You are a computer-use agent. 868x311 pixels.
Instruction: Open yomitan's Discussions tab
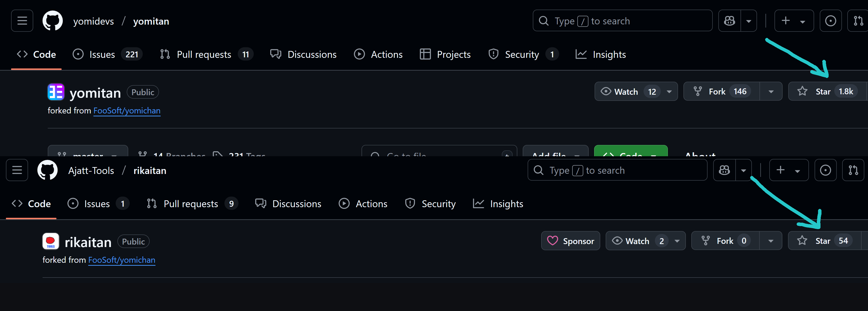(303, 54)
